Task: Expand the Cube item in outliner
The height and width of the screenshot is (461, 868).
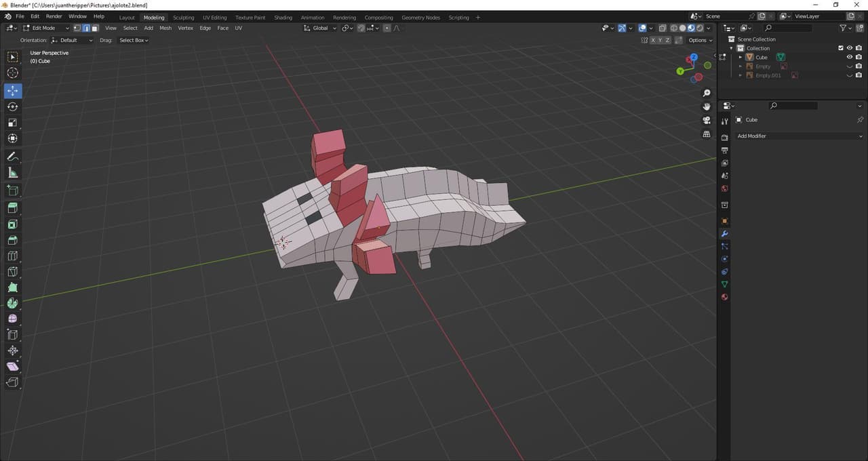Action: pyautogui.click(x=740, y=57)
